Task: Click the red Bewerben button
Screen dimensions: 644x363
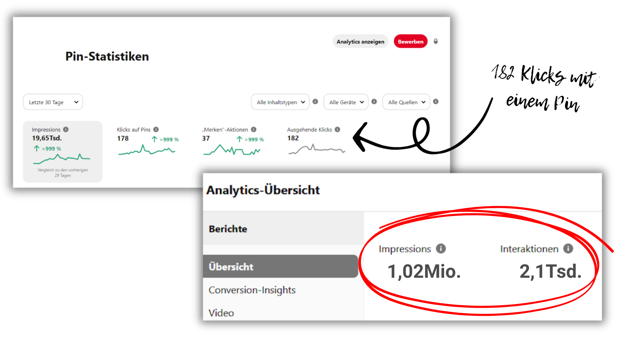Action: pos(410,42)
